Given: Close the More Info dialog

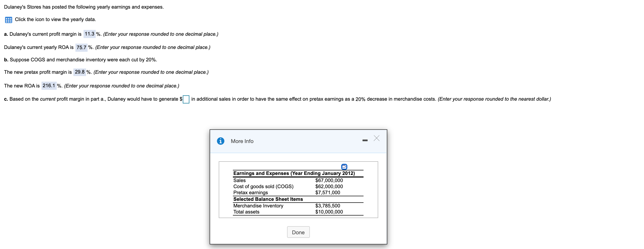Looking at the screenshot, I should coord(377,138).
